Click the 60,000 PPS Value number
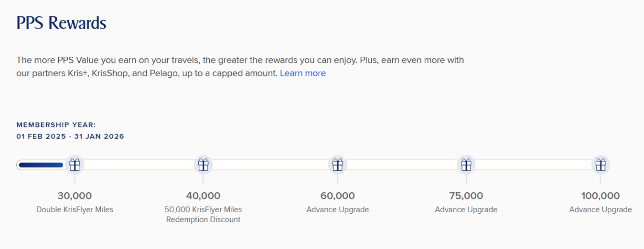Image resolution: width=644 pixels, height=249 pixels. pyautogui.click(x=338, y=196)
